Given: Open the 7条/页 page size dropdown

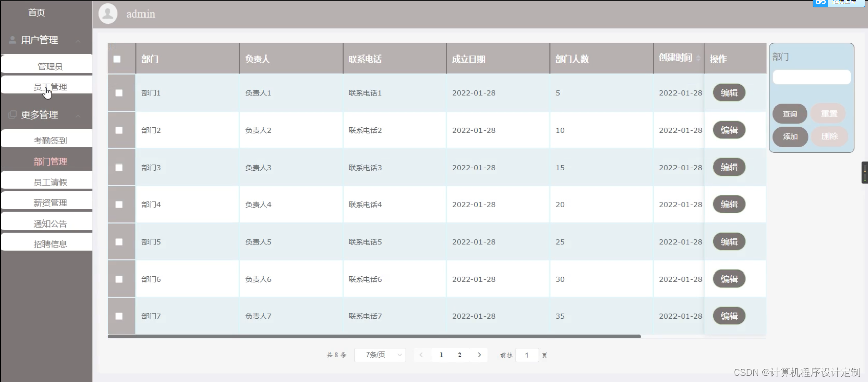Looking at the screenshot, I should [x=380, y=355].
